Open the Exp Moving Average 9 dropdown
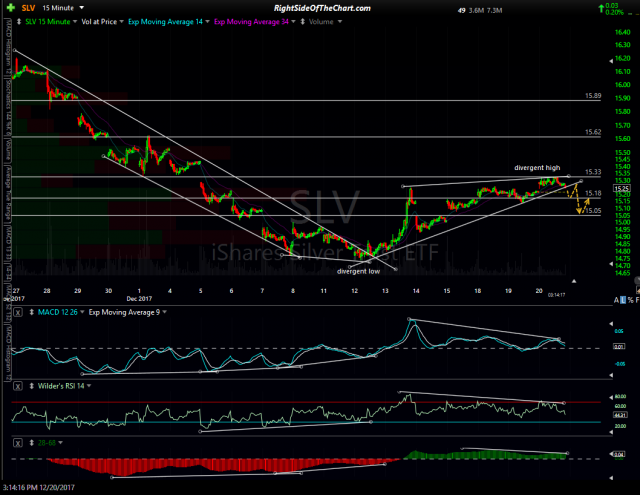The height and width of the screenshot is (495, 640). click(x=164, y=312)
